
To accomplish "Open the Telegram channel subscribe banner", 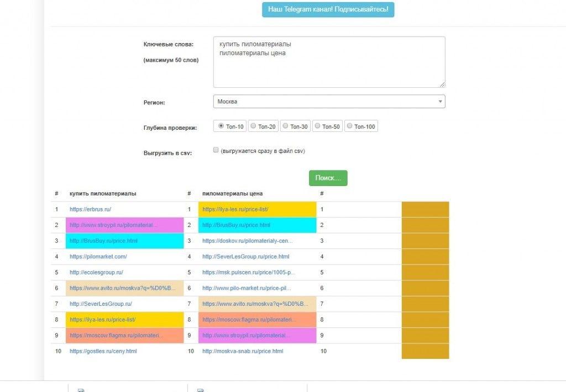I will [328, 9].
